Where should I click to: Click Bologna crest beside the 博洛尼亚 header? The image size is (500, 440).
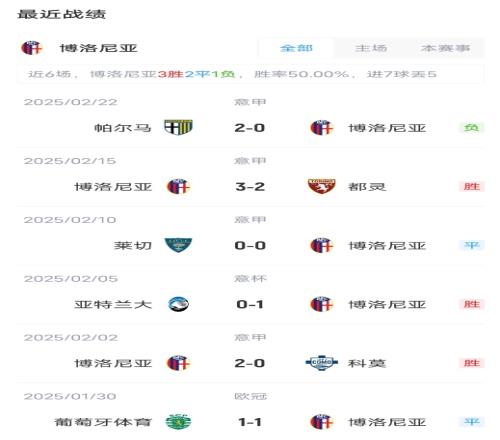pos(32,48)
